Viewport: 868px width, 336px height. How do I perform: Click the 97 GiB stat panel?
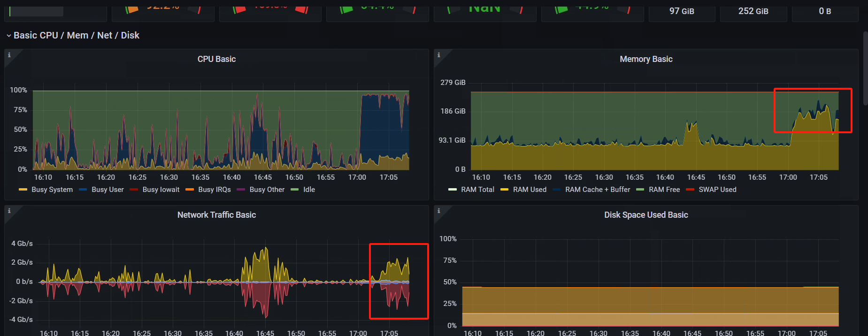(x=682, y=11)
